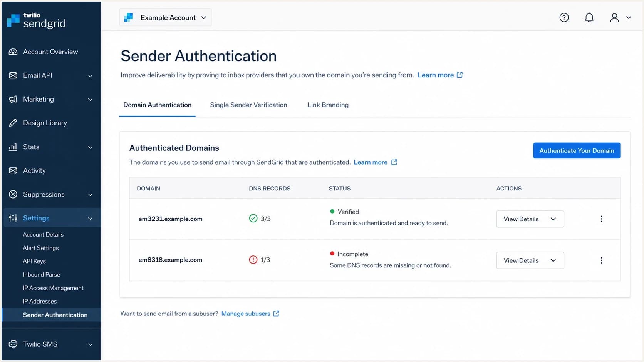Screen dimensions: 644x362
Task: Open Alert Settings in sidebar
Action: pos(41,248)
